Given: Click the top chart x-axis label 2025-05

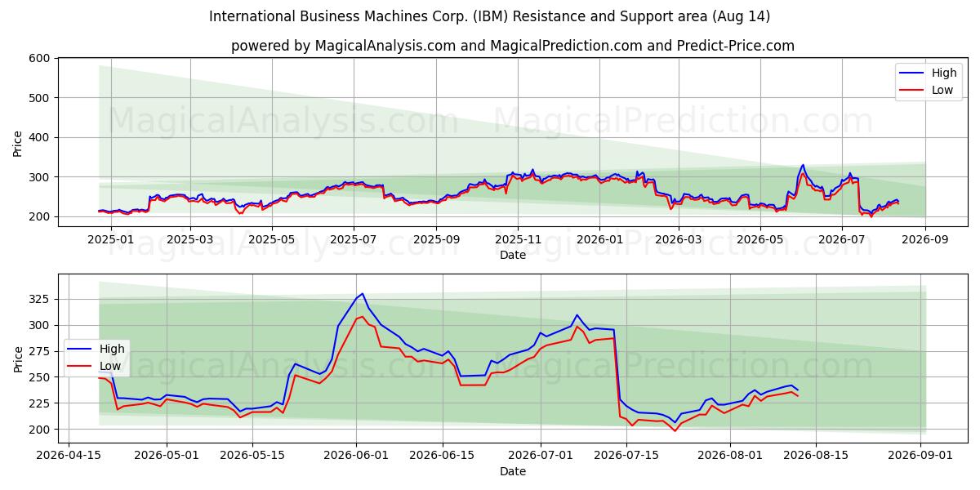Looking at the screenshot, I should (x=271, y=240).
